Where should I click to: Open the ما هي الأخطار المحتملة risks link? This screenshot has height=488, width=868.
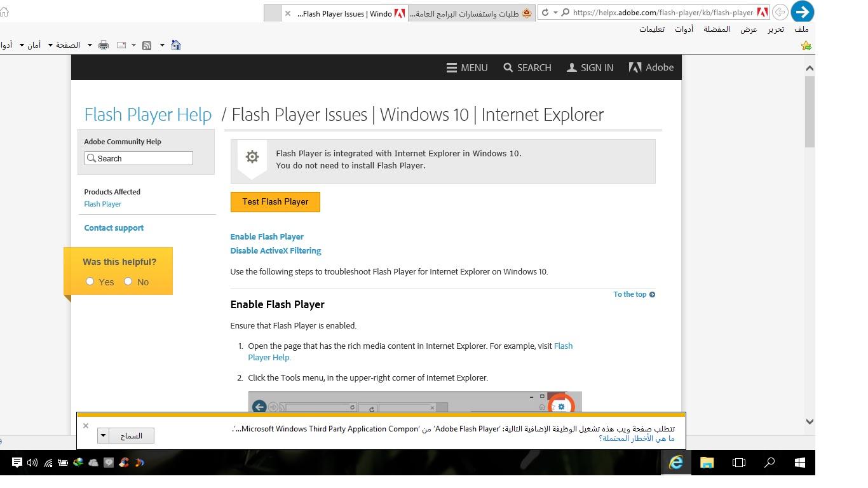click(x=637, y=438)
